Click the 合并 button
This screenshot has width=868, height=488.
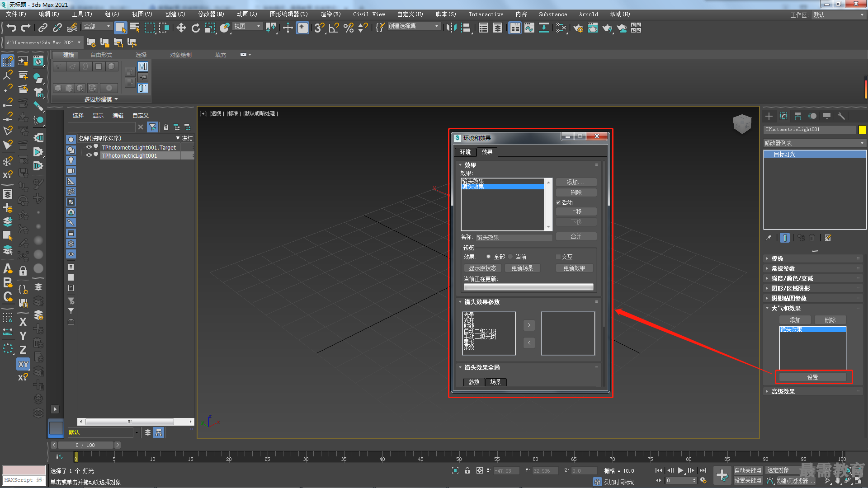[576, 236]
